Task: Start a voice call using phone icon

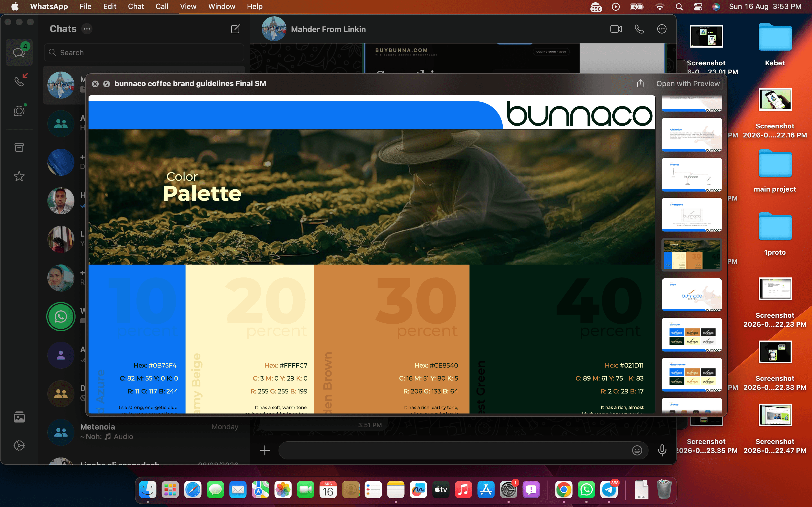Action: [x=639, y=29]
